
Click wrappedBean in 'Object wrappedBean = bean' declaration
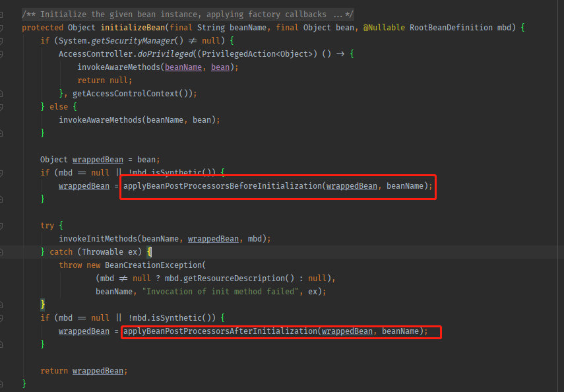pos(98,160)
